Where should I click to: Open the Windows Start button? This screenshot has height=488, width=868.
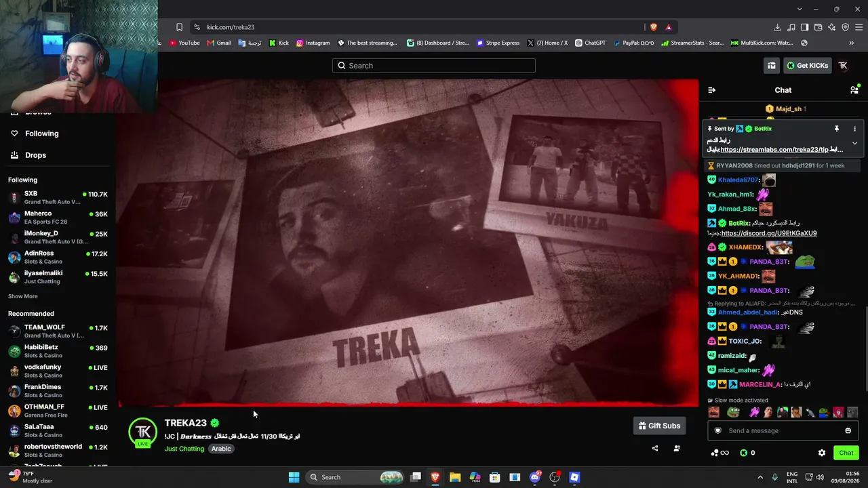pos(294,477)
